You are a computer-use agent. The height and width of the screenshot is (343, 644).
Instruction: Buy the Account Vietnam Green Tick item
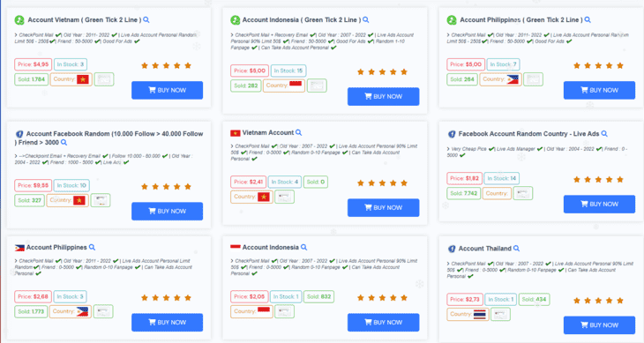(x=167, y=90)
